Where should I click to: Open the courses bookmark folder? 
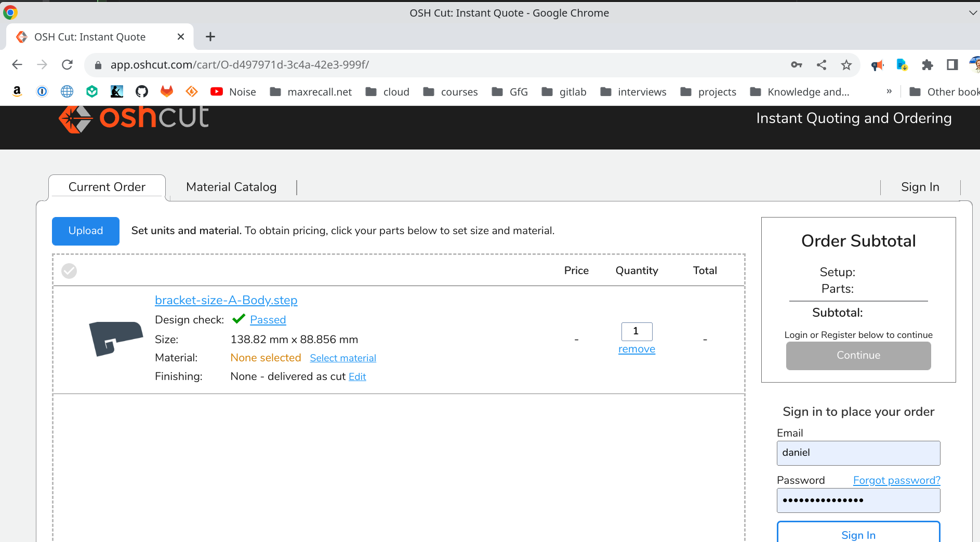coord(451,92)
